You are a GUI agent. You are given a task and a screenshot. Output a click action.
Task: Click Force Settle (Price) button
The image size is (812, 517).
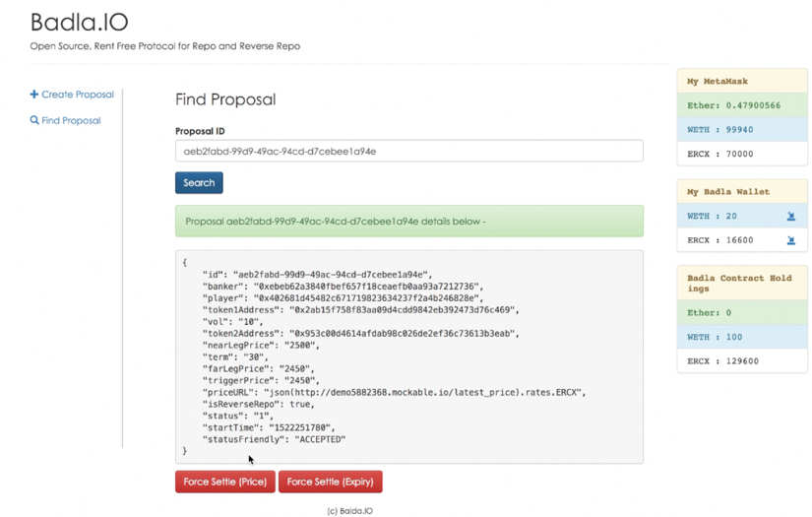point(224,482)
